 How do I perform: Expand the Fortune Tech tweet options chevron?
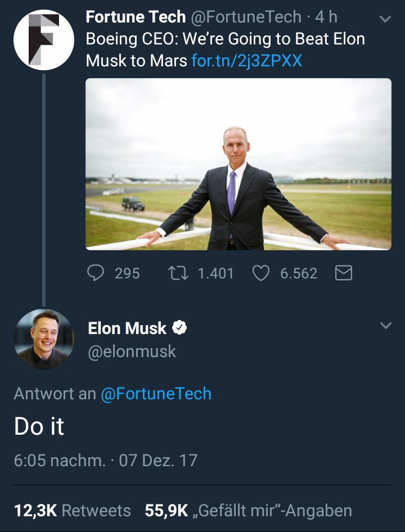point(385,19)
